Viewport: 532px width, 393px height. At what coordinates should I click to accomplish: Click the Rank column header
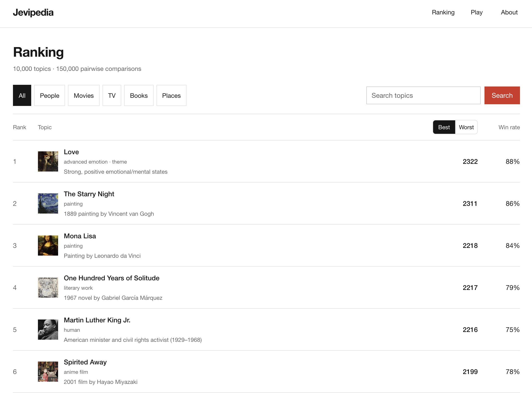19,127
